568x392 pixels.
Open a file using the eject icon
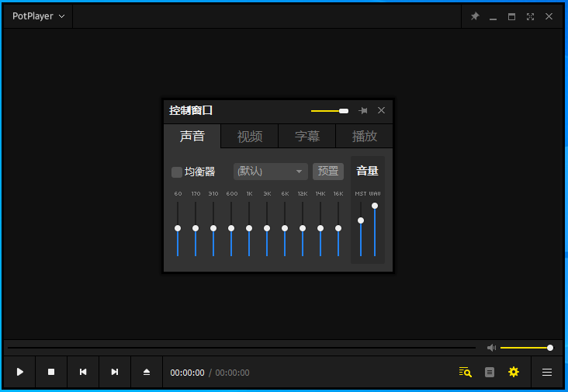tap(147, 372)
